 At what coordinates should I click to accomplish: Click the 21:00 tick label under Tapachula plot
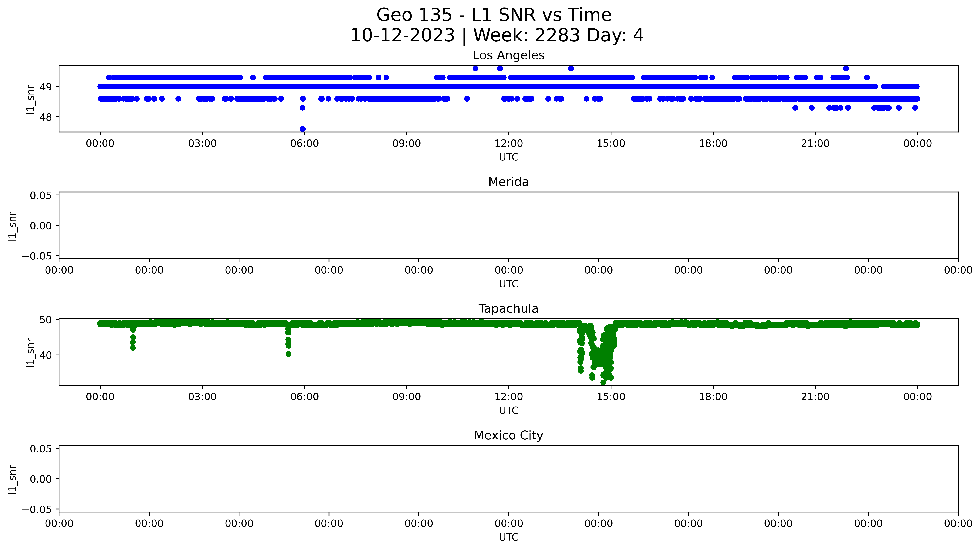815,397
